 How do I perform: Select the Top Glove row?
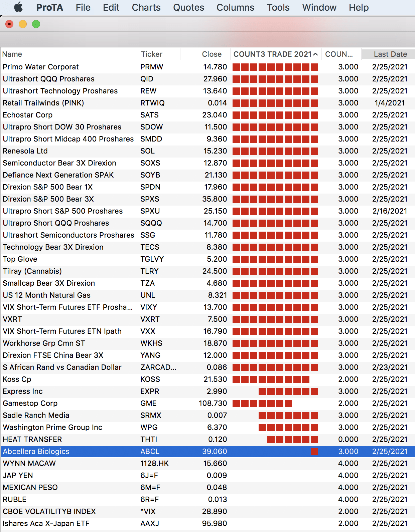tap(207, 259)
